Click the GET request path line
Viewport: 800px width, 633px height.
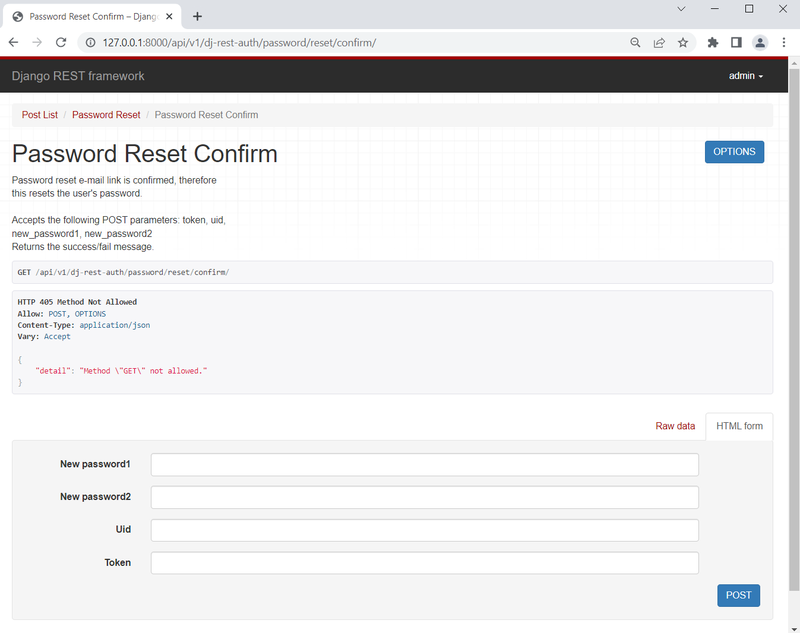(x=123, y=272)
